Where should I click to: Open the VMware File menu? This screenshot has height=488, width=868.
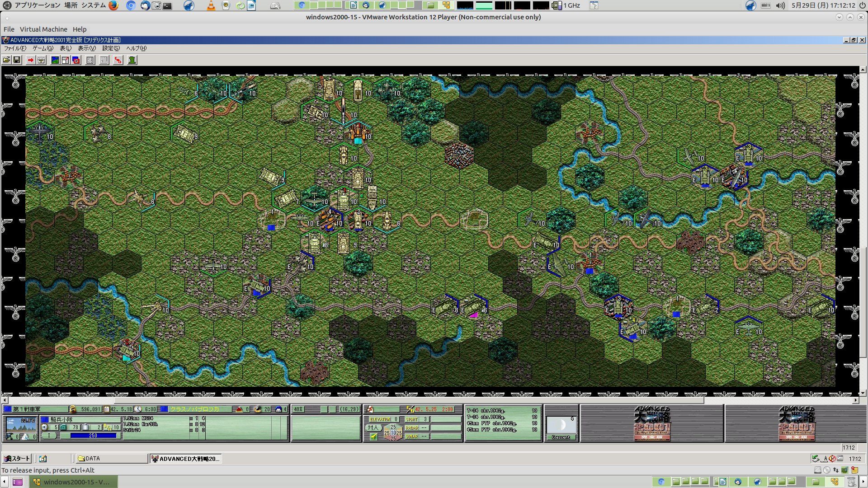point(9,29)
